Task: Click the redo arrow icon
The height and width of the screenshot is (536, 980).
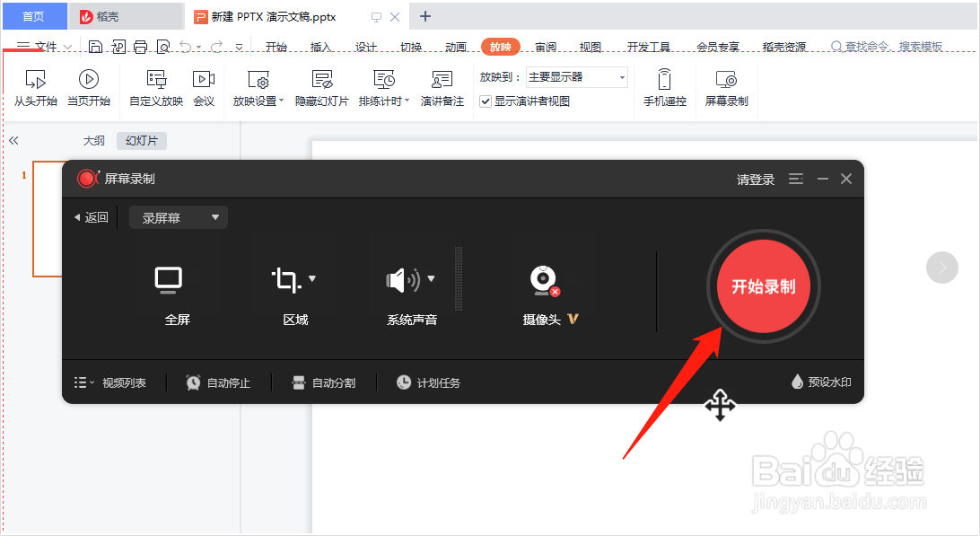Action: (217, 47)
